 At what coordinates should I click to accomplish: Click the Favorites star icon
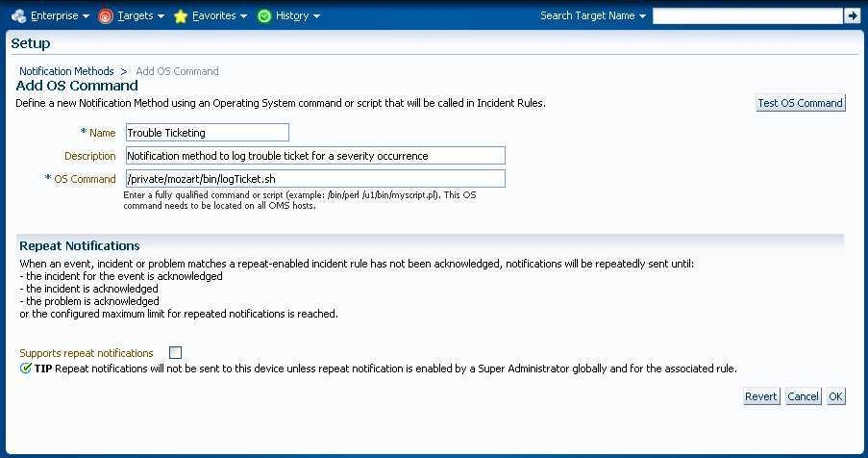tap(181, 16)
